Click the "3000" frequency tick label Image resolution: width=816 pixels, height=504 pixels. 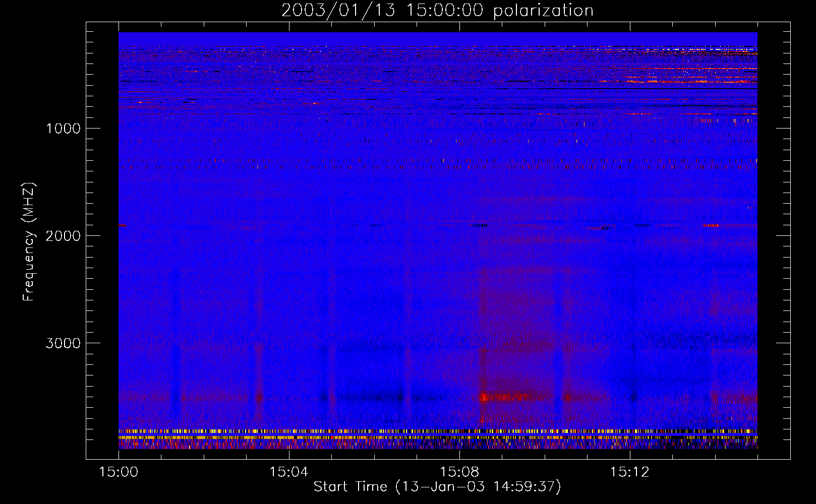point(63,343)
